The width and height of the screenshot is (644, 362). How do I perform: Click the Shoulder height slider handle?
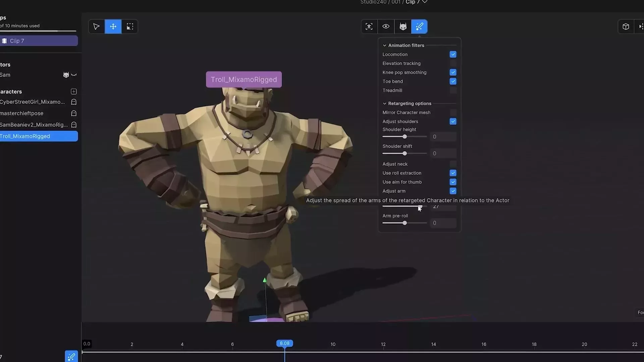coord(405,137)
